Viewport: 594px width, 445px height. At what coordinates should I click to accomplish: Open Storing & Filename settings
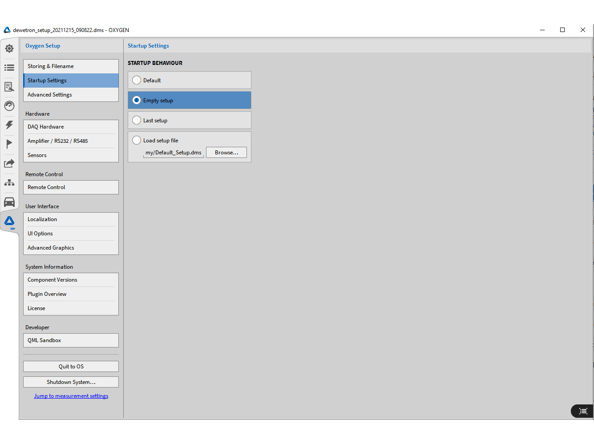(x=71, y=66)
